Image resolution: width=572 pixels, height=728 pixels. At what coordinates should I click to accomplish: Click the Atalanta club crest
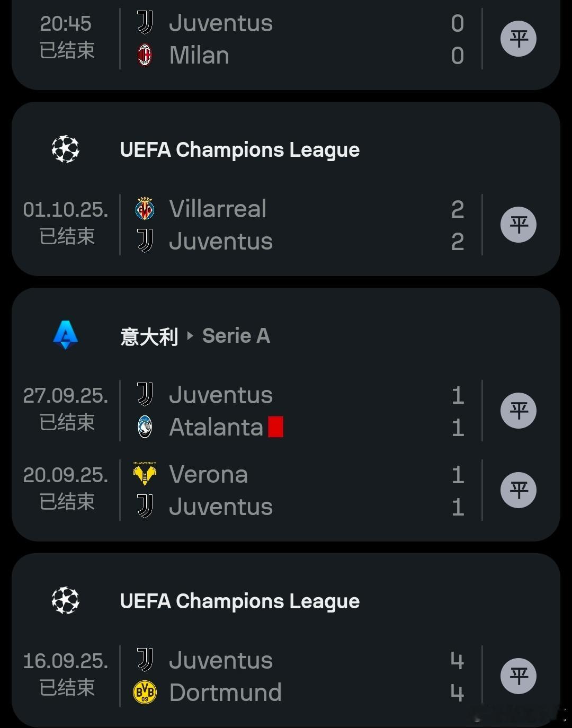click(x=145, y=427)
